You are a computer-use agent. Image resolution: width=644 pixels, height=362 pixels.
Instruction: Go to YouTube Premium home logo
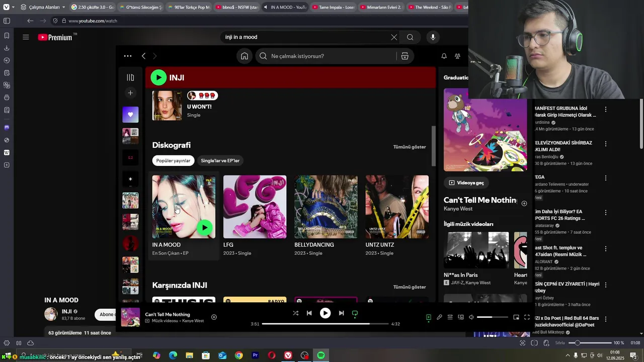[55, 37]
